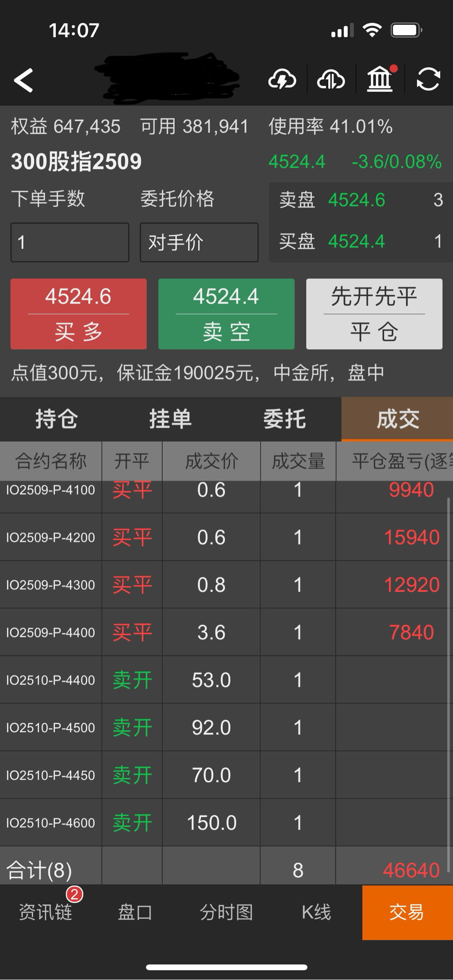Tap the order quantity field showing 1
Viewport: 453px width, 980px height.
(x=70, y=242)
